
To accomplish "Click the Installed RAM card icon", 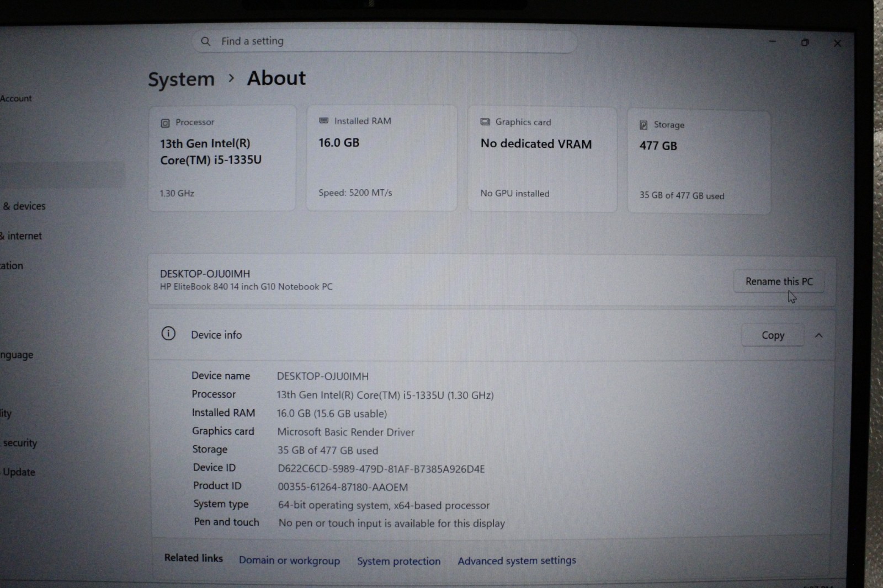I will 323,121.
